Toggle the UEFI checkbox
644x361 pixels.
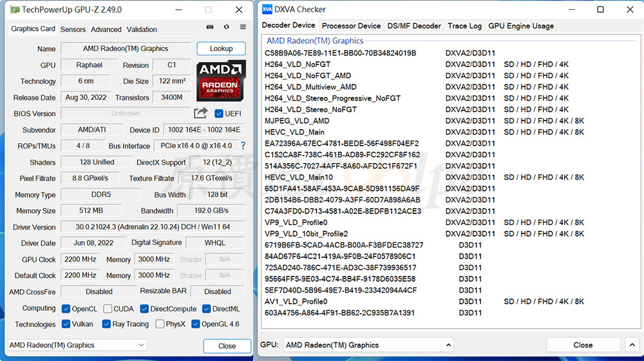coord(219,113)
